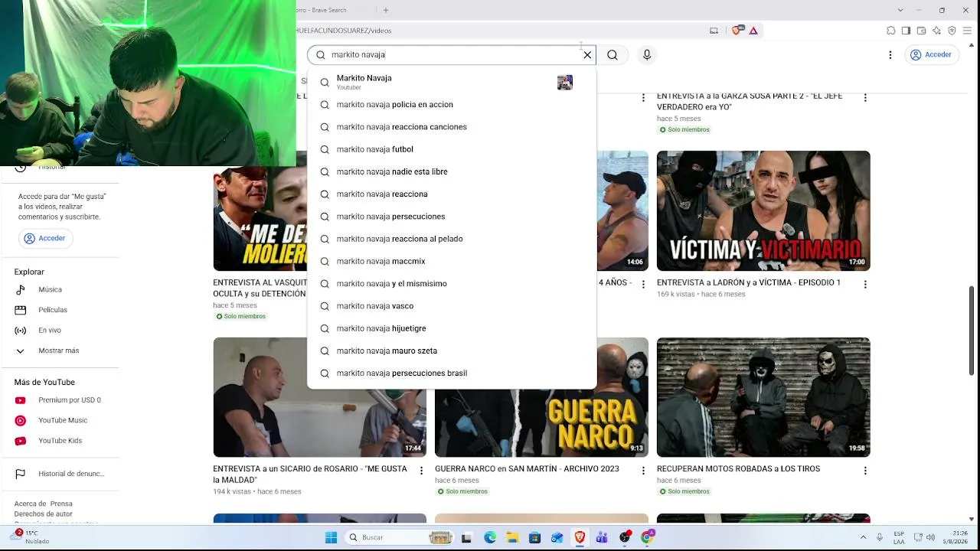Open VÍCTIMA Y VICTIMARIO video thumbnail
Viewport: 980px width, 551px height.
click(763, 210)
